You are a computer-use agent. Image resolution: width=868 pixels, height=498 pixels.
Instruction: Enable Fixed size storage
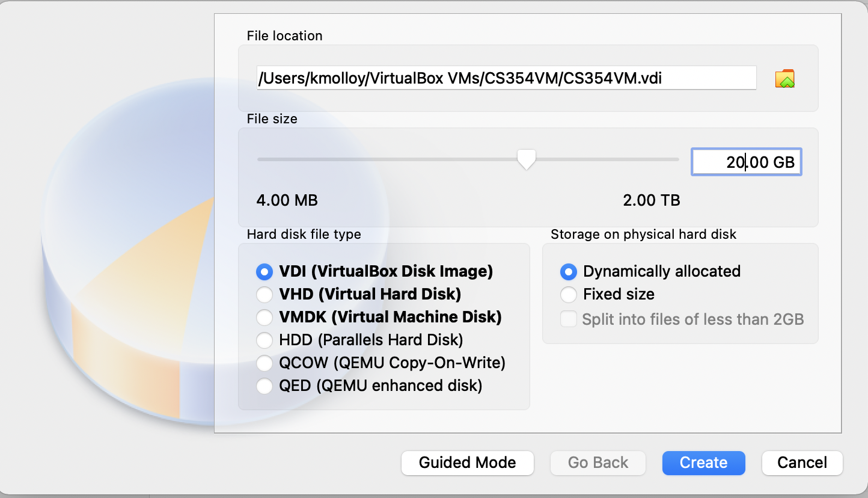568,294
